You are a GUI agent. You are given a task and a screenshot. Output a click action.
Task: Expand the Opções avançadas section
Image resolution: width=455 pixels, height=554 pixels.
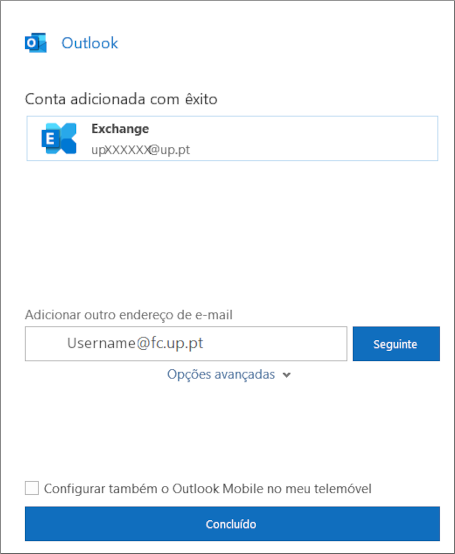[x=229, y=375]
